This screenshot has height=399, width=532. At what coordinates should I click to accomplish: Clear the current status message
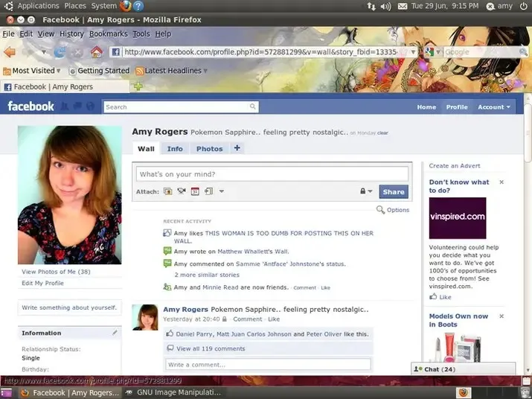[382, 133]
